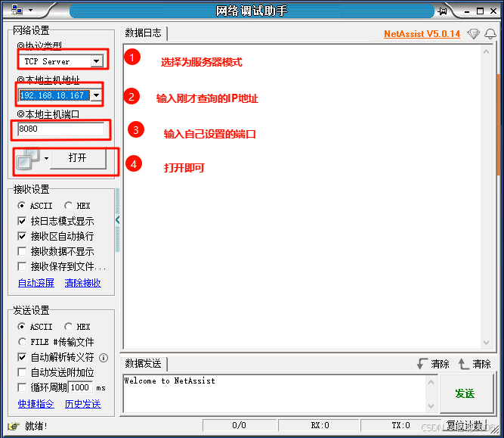This screenshot has width=504, height=438.
Task: Click send box scroll down arrow
Action: click(431, 406)
